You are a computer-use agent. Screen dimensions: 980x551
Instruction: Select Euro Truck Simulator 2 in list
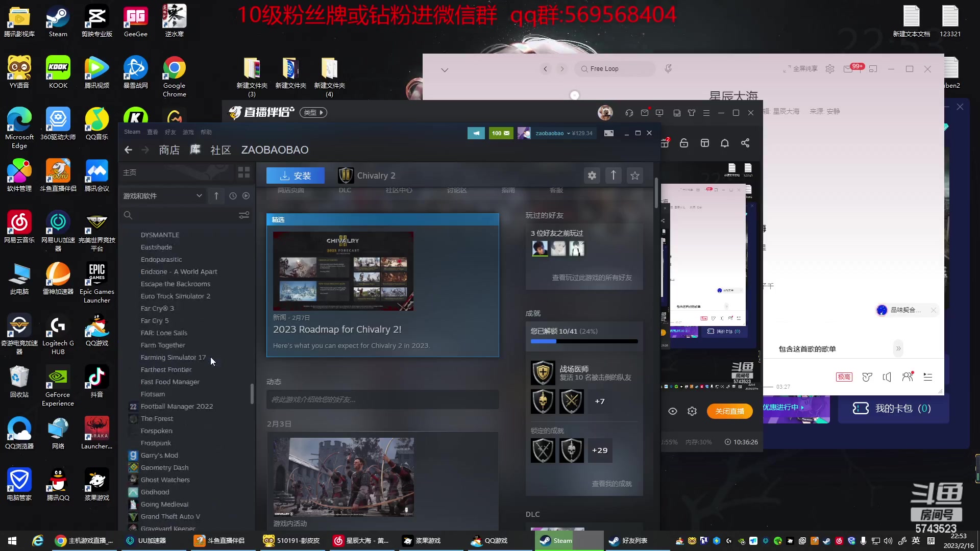pyautogui.click(x=175, y=296)
